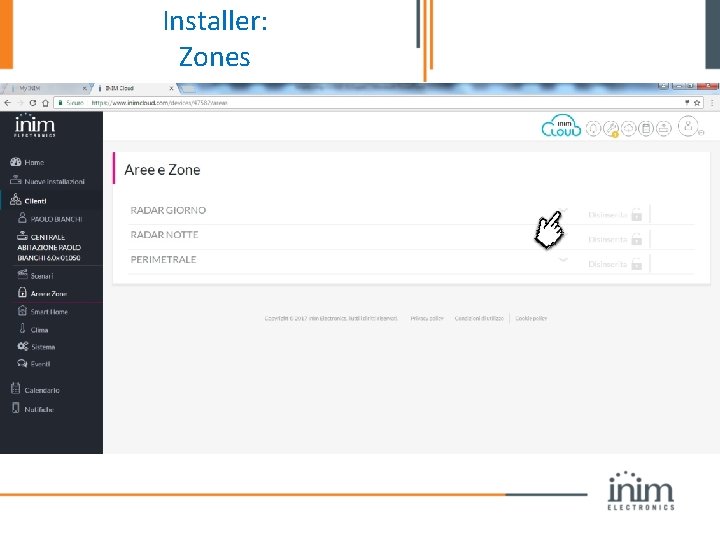Click the Eventi icon in sidebar

pos(22,363)
